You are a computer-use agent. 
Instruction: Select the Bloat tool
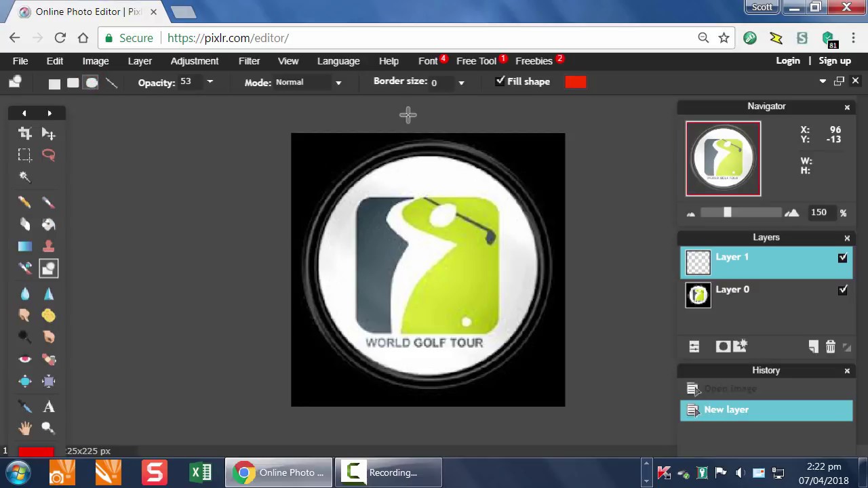click(x=24, y=381)
